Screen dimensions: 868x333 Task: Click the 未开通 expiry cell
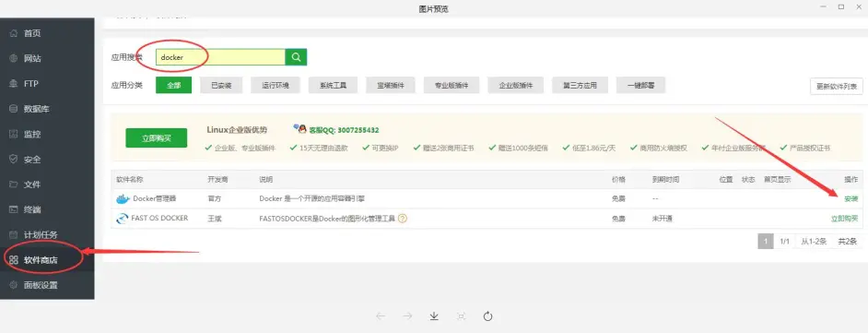coord(663,219)
